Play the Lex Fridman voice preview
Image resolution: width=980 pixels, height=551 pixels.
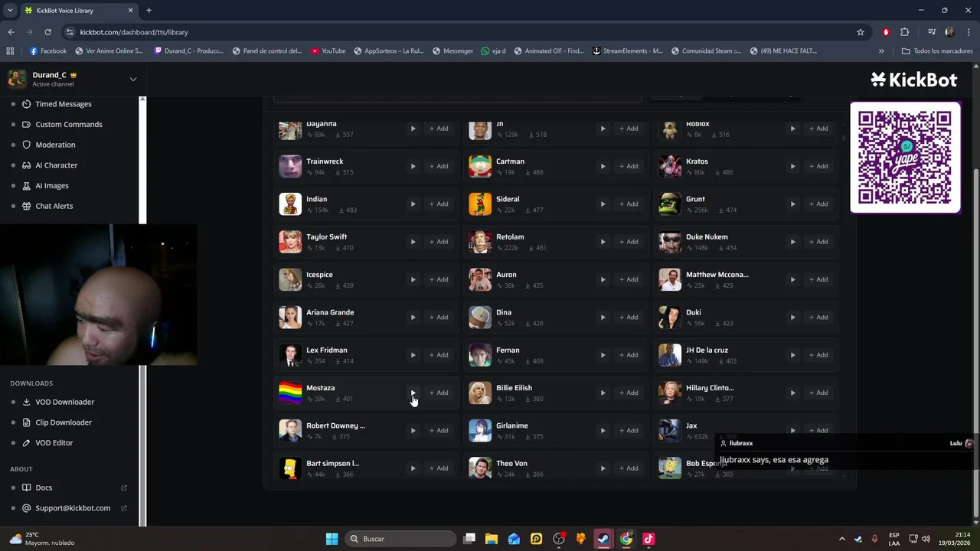tap(413, 355)
